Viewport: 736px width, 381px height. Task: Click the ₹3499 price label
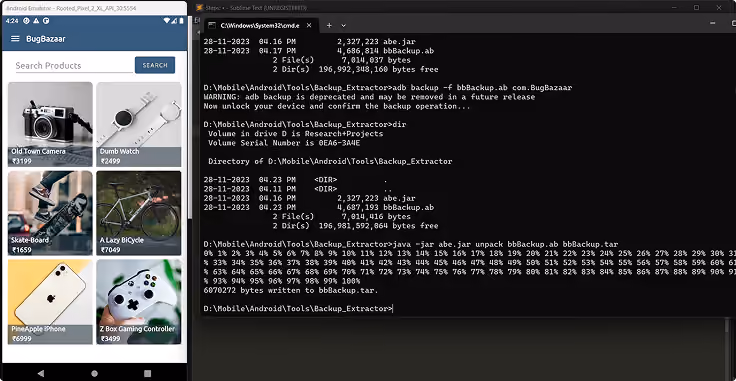[x=110, y=338]
